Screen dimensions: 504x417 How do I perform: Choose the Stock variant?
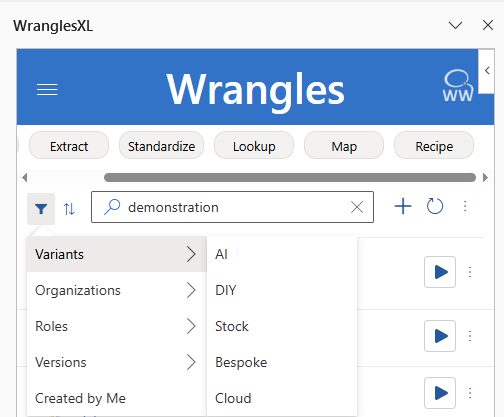[x=282, y=326]
